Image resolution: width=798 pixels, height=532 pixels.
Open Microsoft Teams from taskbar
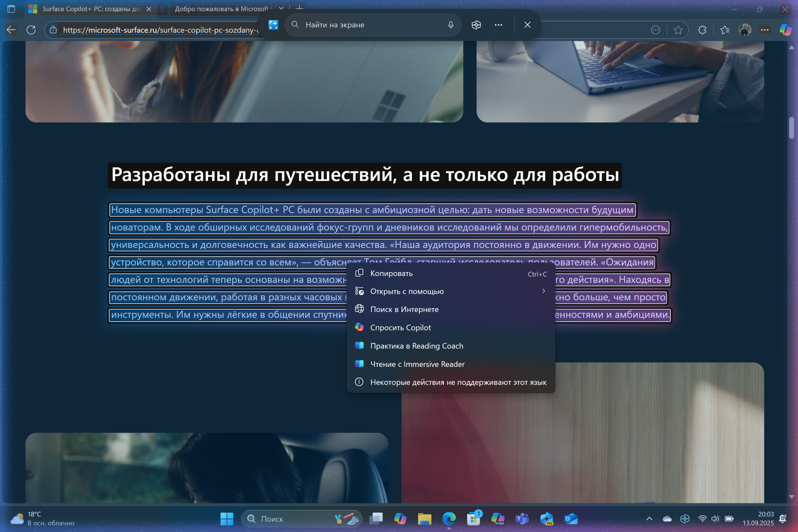coord(522,519)
